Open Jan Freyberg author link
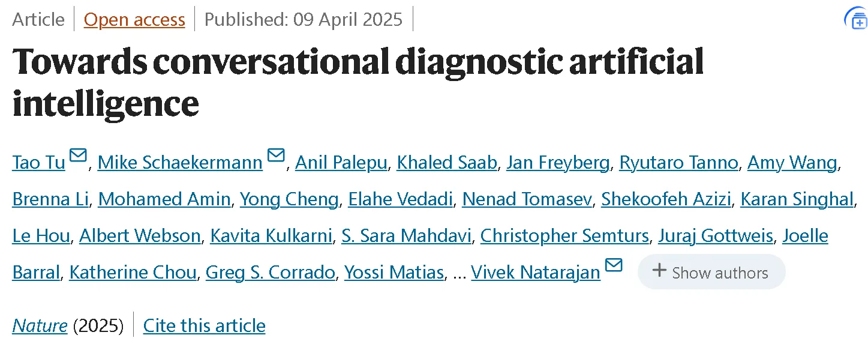 click(x=558, y=163)
